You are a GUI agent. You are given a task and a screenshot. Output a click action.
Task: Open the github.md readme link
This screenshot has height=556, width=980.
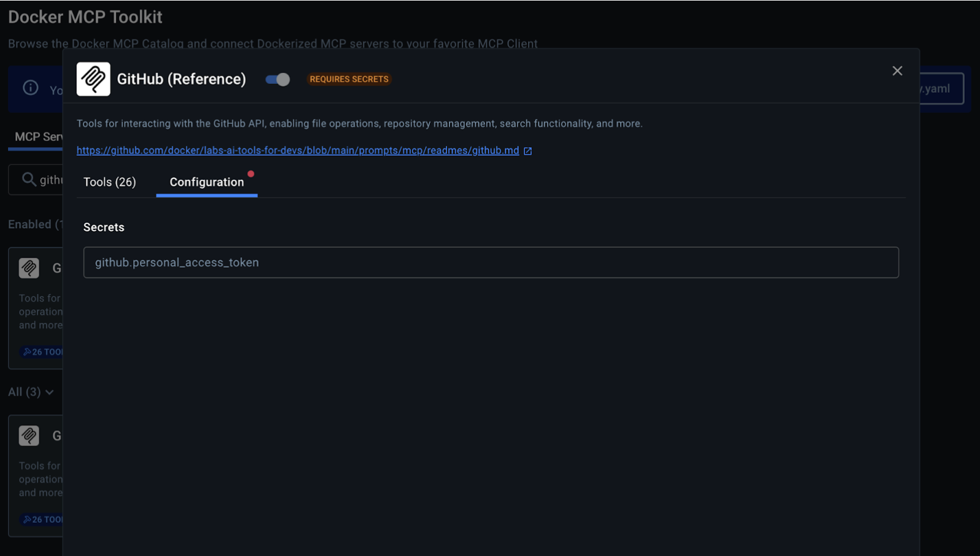297,150
